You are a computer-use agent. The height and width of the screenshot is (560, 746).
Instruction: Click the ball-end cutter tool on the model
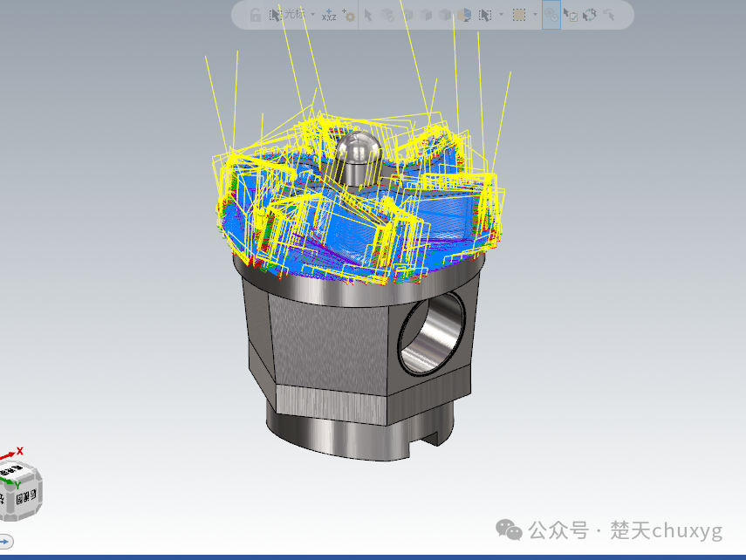[x=357, y=159]
